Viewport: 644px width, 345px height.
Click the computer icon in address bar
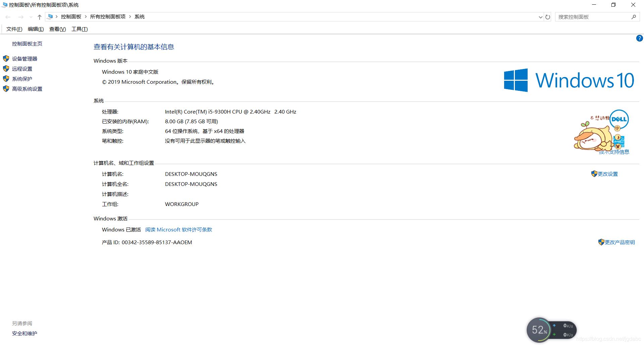[50, 17]
